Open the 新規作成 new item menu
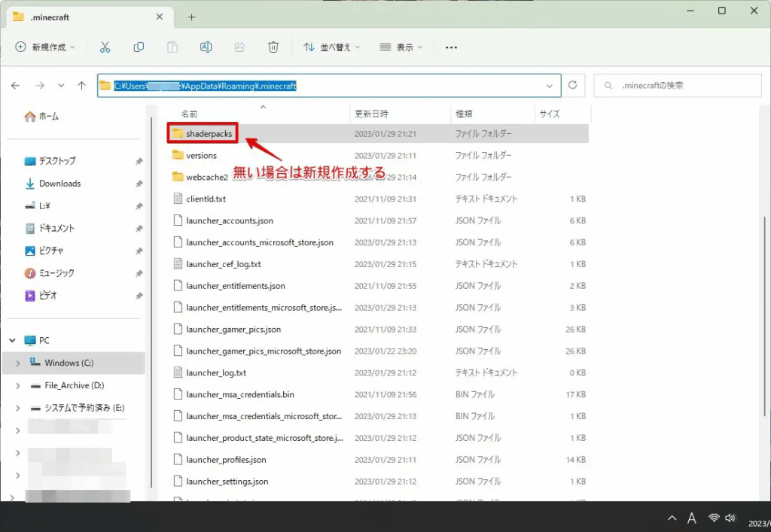The width and height of the screenshot is (771, 532). point(45,47)
